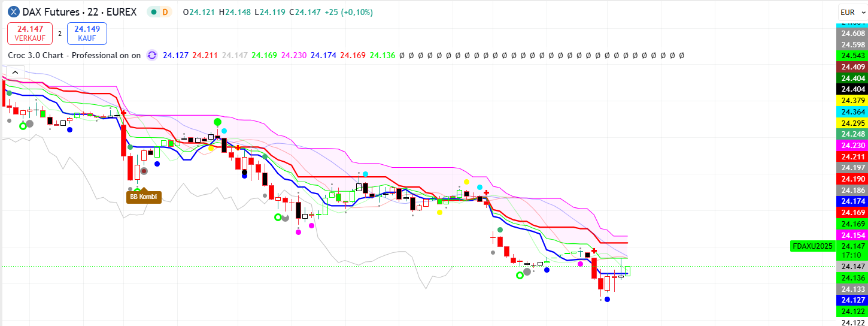Click the cyan 24.364 price axis label

[x=852, y=111]
